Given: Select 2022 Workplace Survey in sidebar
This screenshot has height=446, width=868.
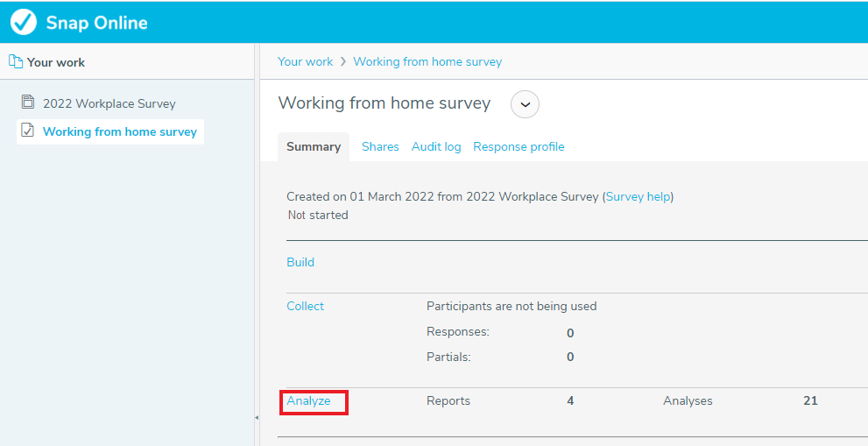Looking at the screenshot, I should tap(109, 103).
